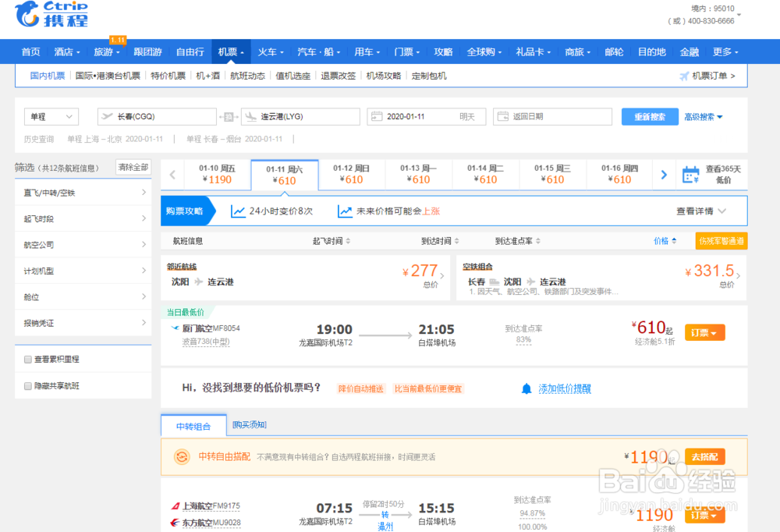Open 酒店 menu in navigation bar

click(66, 51)
